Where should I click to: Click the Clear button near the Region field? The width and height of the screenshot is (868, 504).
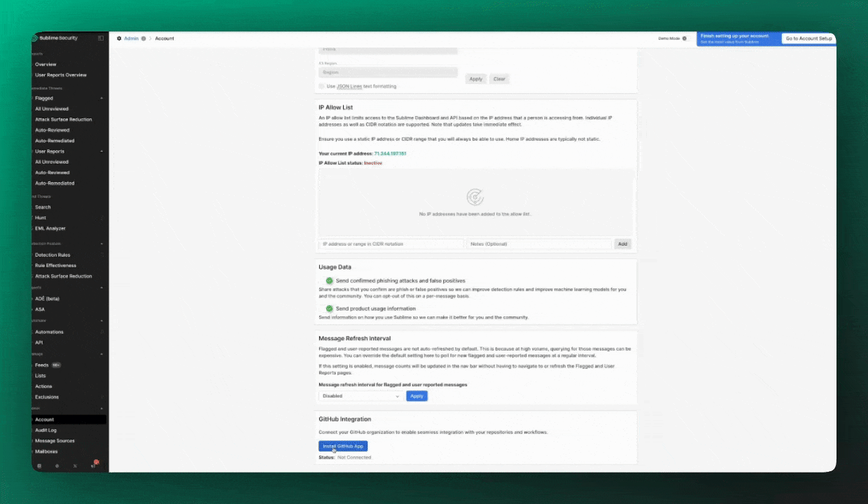click(499, 79)
